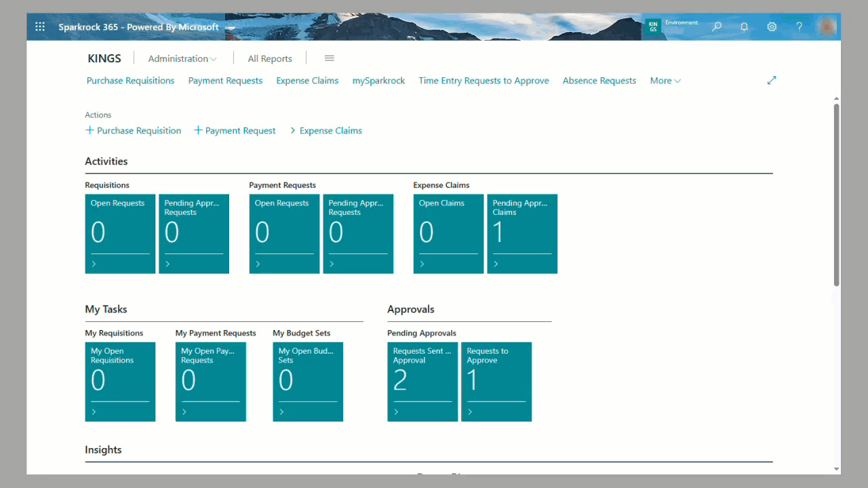This screenshot has height=488, width=868.
Task: Click the KINGS company name
Action: pos(104,58)
